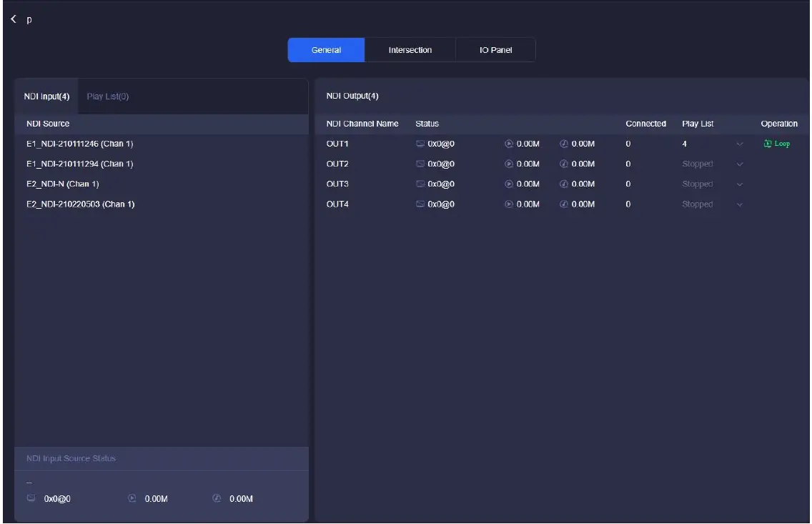Click the audio bitrate icon in OUT1 row

pos(564,144)
